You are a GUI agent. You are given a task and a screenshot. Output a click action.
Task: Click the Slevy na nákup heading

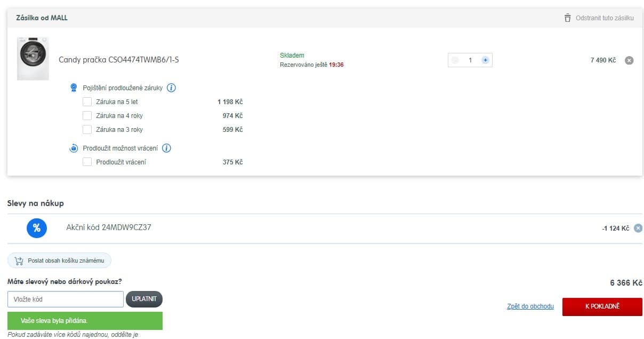(36, 203)
